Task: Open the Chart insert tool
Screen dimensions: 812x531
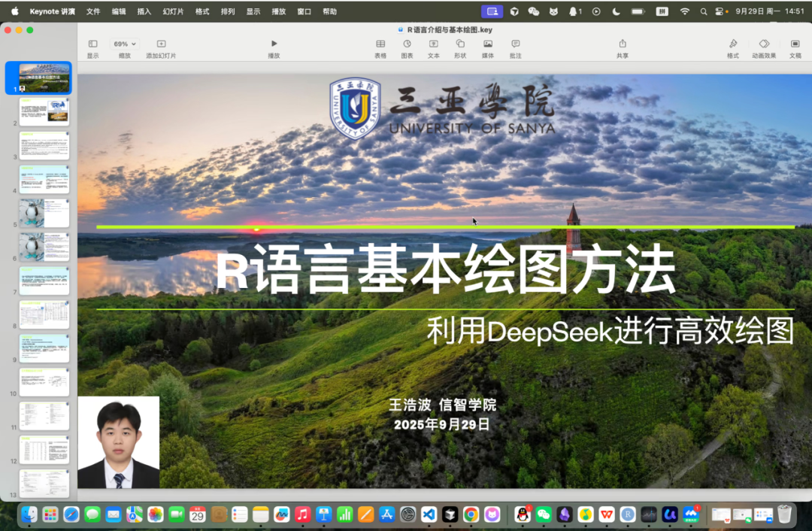Action: coord(407,44)
